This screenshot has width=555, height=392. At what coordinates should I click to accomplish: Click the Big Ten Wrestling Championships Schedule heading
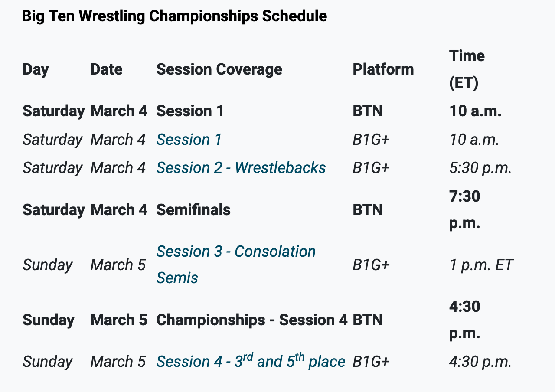point(174,16)
